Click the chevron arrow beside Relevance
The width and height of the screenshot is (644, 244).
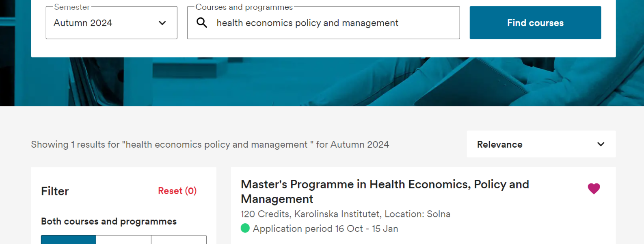tap(601, 144)
